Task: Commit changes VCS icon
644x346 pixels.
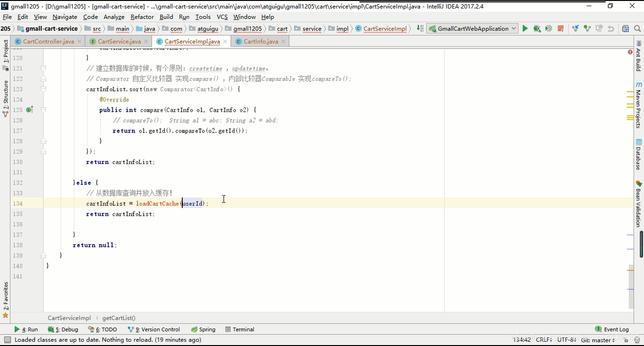Action: click(x=587, y=29)
